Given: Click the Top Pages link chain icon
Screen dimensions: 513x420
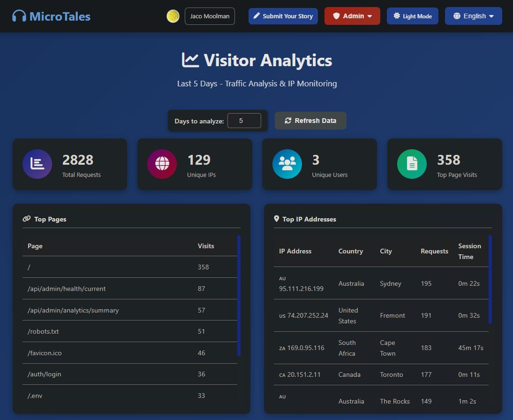Looking at the screenshot, I should 27,219.
